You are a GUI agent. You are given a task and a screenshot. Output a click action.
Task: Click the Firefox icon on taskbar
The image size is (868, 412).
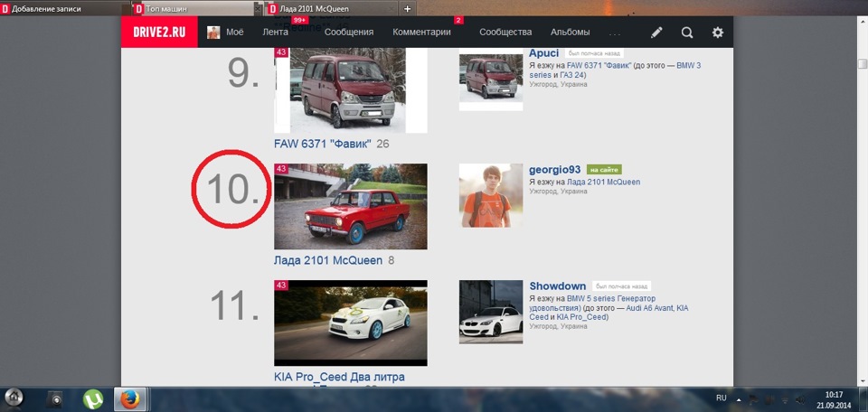(129, 398)
